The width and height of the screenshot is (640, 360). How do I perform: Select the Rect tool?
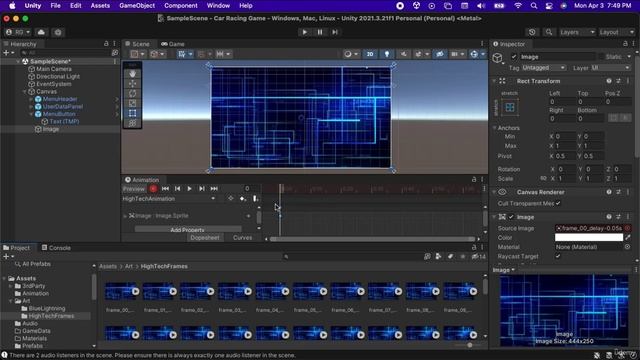[x=133, y=113]
